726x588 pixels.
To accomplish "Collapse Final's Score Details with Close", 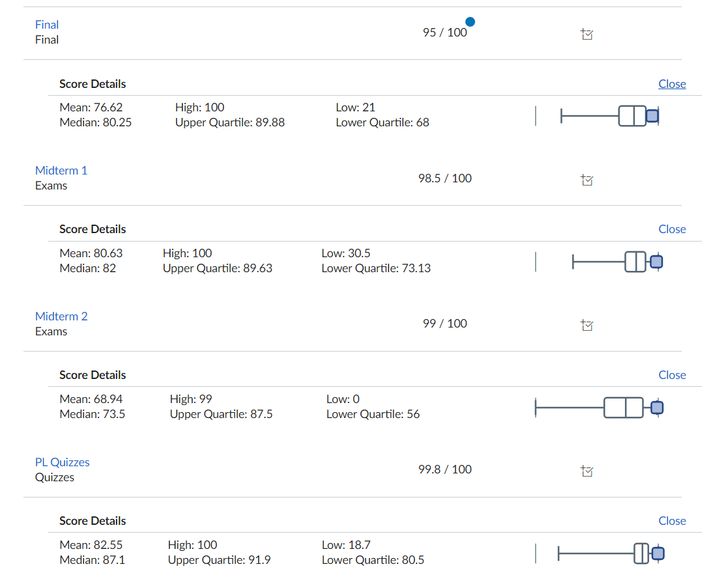I will click(672, 83).
